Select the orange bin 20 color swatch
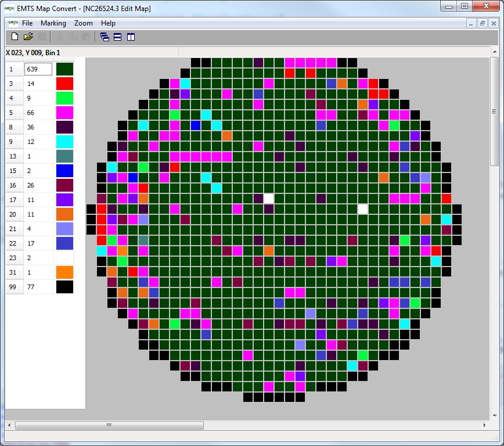504x446 pixels. [64, 214]
